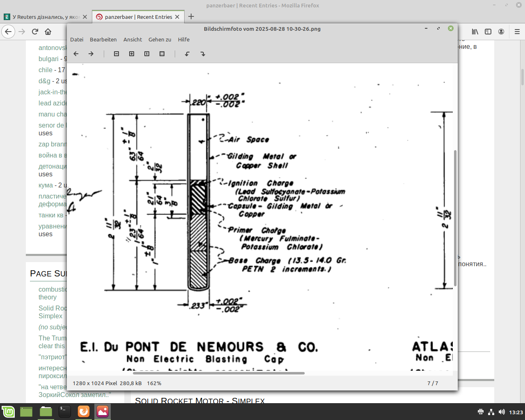Open the 'lead azide' tag link

point(52,103)
